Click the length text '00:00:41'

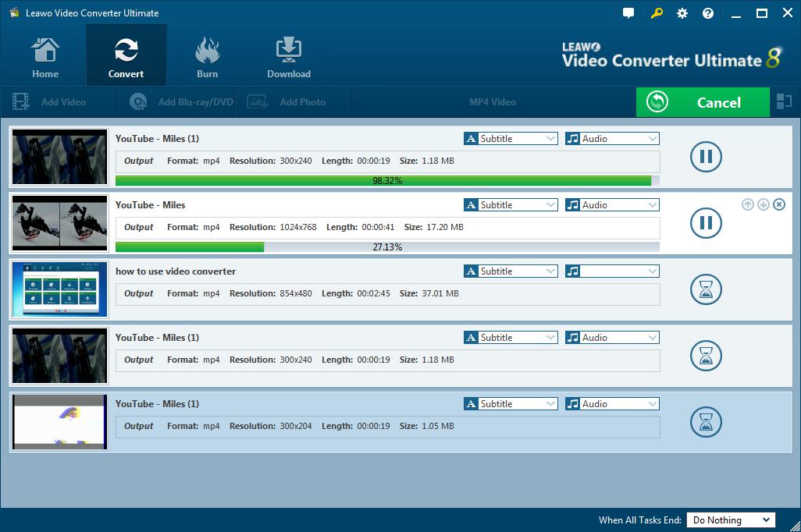pos(378,227)
